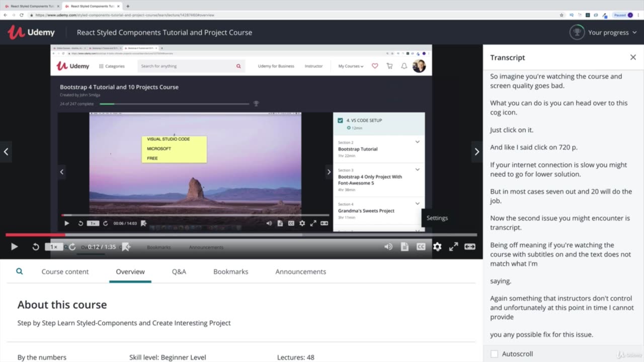
Task: Click the Paused profile button in Chrome
Action: [x=623, y=15]
